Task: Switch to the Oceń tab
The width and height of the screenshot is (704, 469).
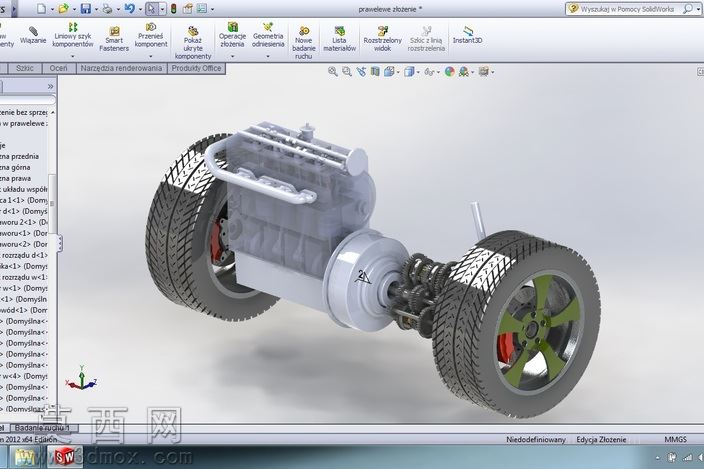Action: (58, 68)
